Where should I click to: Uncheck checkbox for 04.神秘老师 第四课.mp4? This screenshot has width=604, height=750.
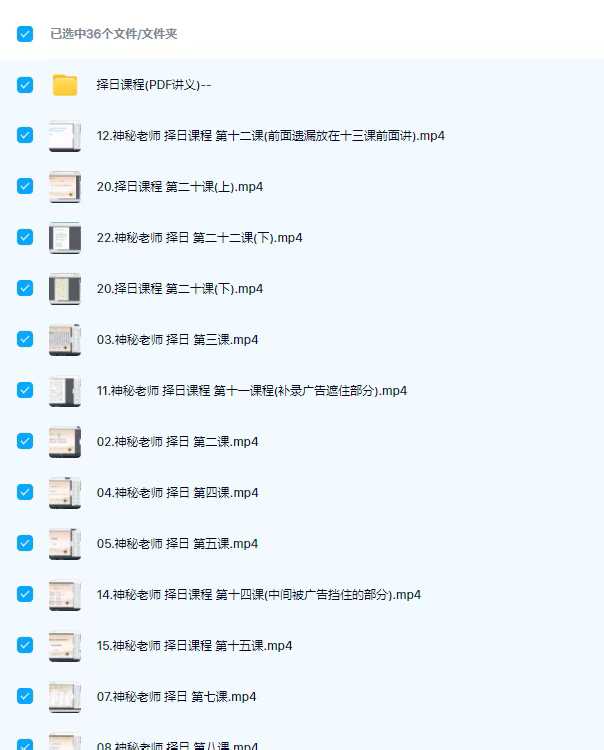tap(25, 492)
